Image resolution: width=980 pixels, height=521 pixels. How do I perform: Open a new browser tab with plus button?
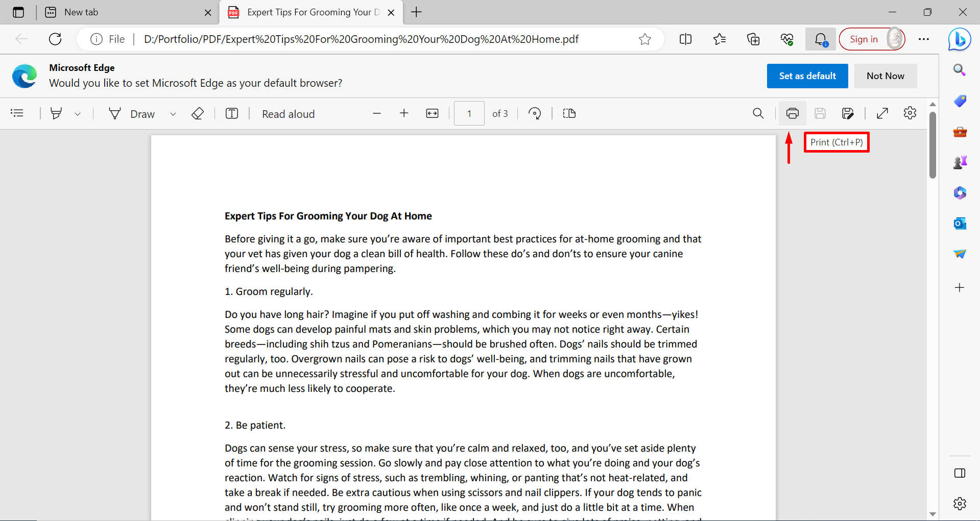[417, 12]
